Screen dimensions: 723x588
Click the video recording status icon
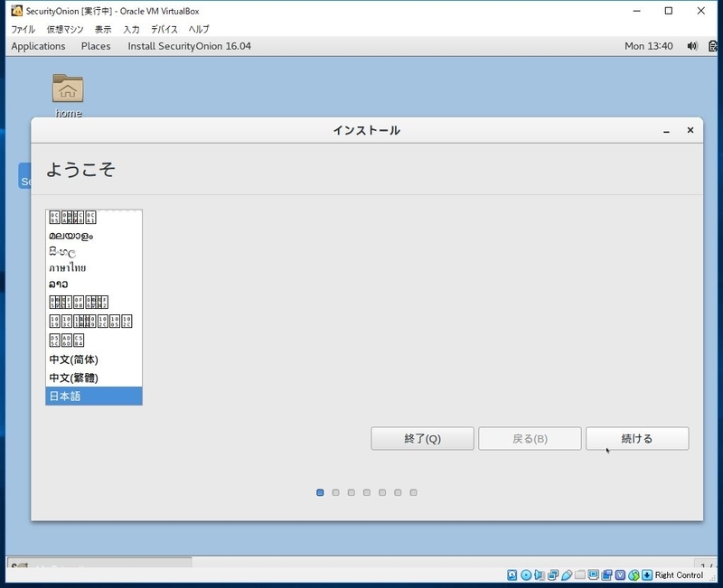[x=606, y=575]
